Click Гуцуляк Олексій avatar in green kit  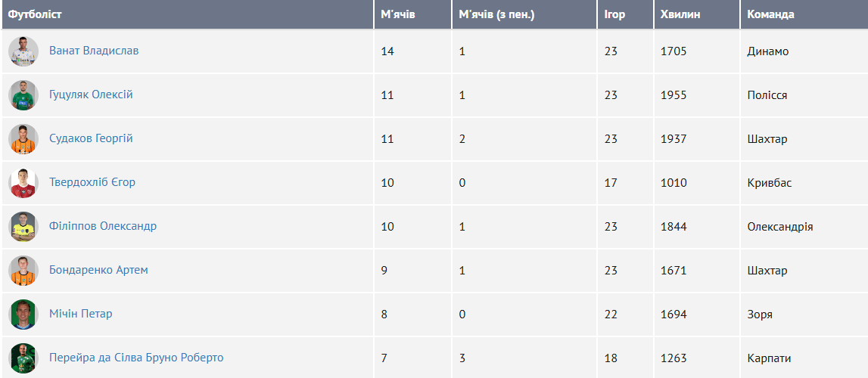pyautogui.click(x=23, y=95)
